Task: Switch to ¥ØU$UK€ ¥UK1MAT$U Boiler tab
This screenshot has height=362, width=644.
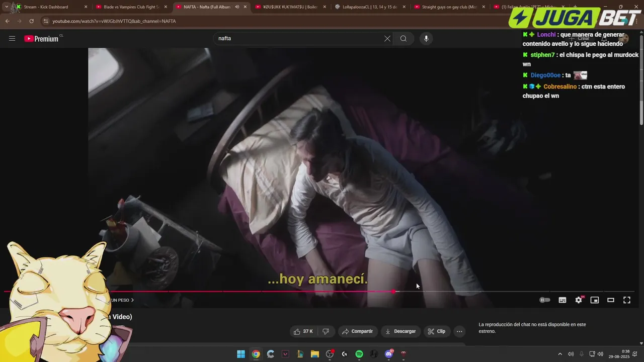Action: pos(290,7)
